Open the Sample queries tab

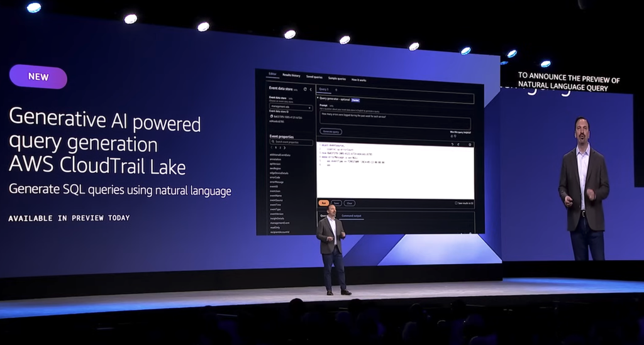coord(337,79)
